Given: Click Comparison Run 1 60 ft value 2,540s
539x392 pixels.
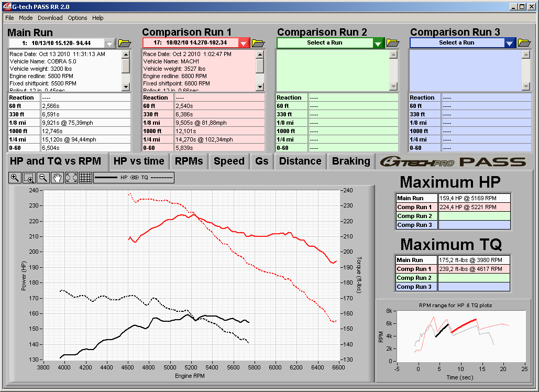Looking at the screenshot, I should (x=219, y=106).
